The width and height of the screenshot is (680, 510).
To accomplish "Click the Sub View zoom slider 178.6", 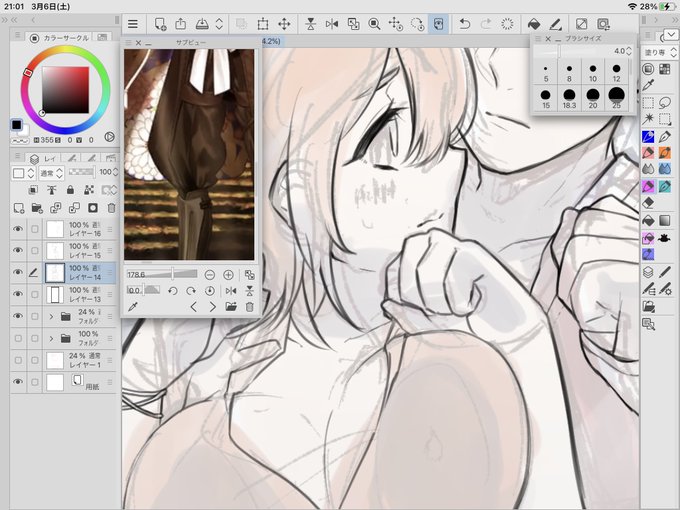I will pos(162,275).
